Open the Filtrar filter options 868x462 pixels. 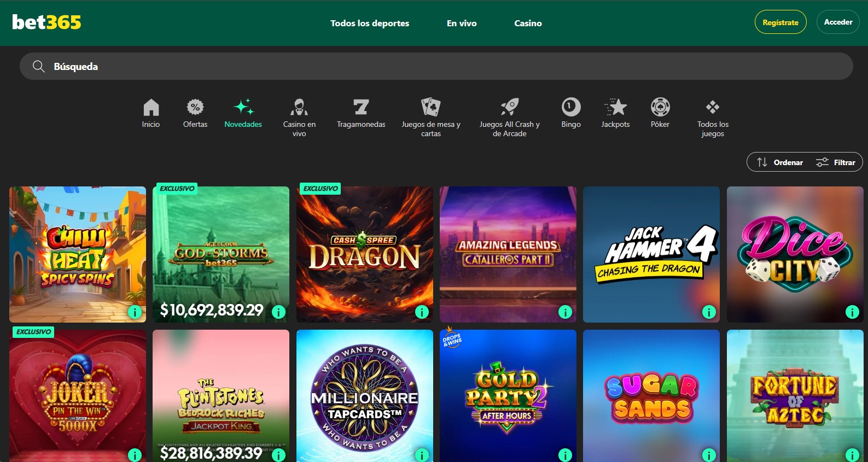click(x=835, y=162)
